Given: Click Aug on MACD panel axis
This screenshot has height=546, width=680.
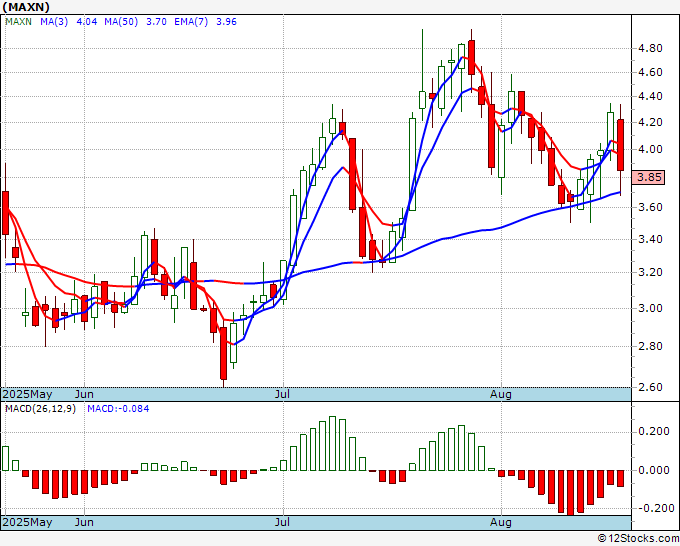Looking at the screenshot, I should pyautogui.click(x=501, y=522).
